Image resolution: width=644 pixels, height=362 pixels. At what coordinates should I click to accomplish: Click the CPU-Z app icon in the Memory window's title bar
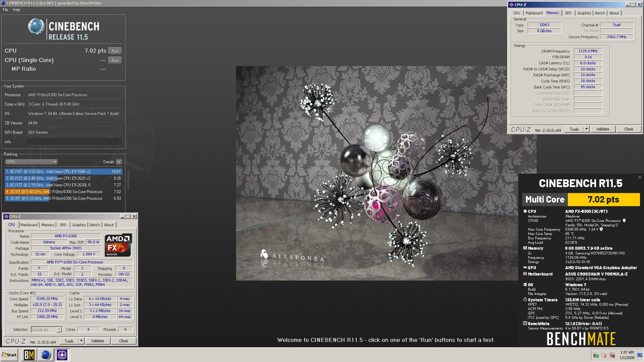pyautogui.click(x=512, y=5)
